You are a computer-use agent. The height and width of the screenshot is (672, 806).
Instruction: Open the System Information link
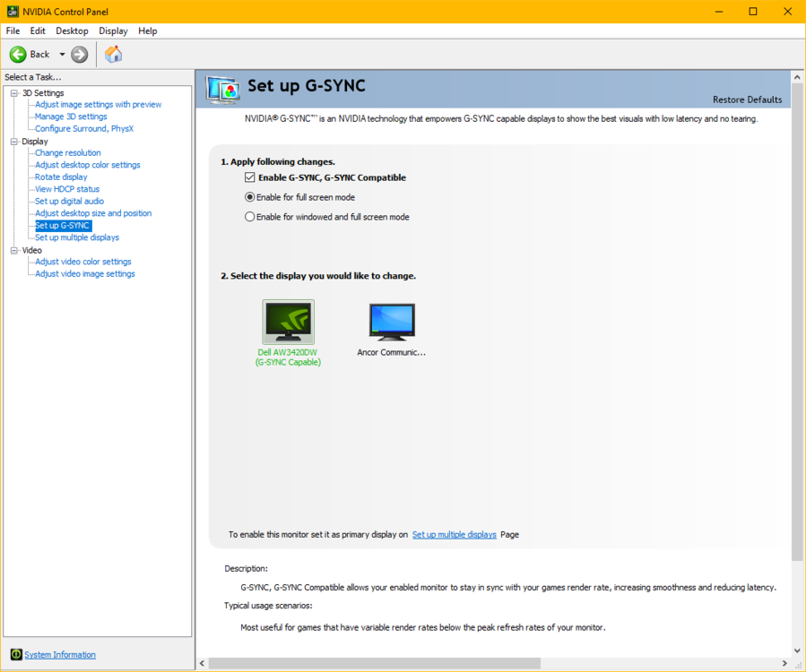pos(60,655)
